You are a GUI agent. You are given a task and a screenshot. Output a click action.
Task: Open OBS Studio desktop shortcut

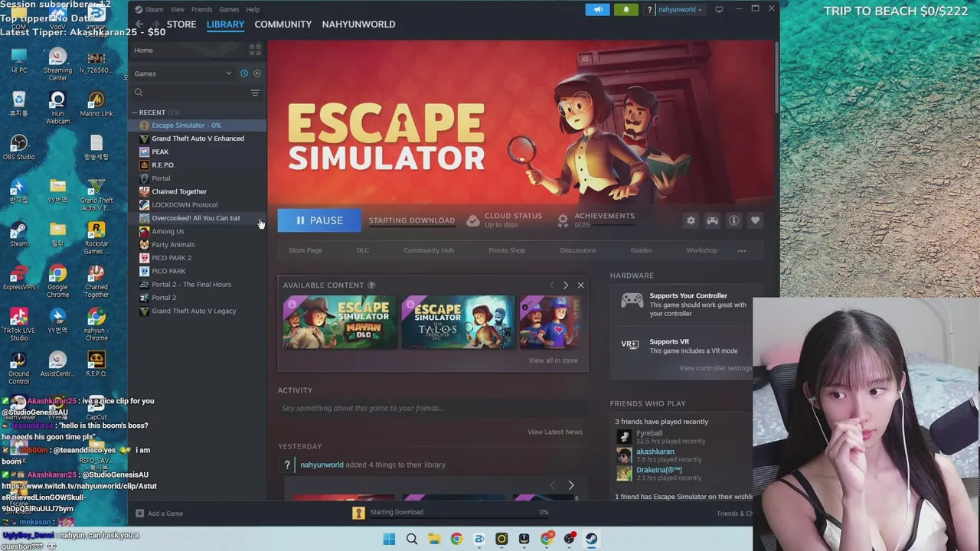(x=19, y=147)
